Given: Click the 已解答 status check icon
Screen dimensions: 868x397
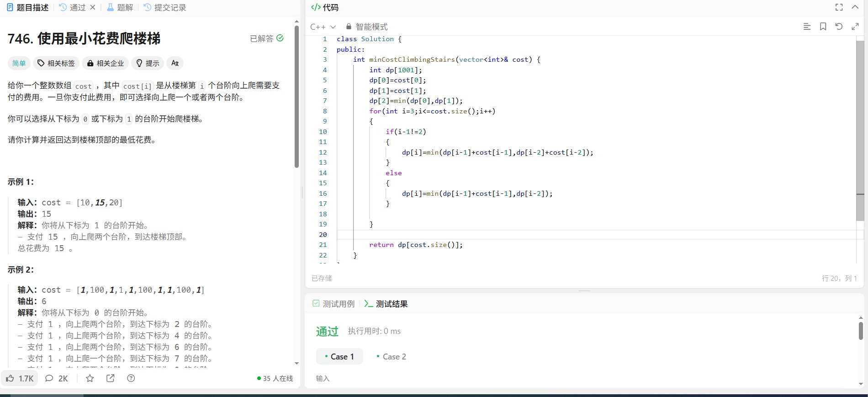Looking at the screenshot, I should [x=280, y=38].
